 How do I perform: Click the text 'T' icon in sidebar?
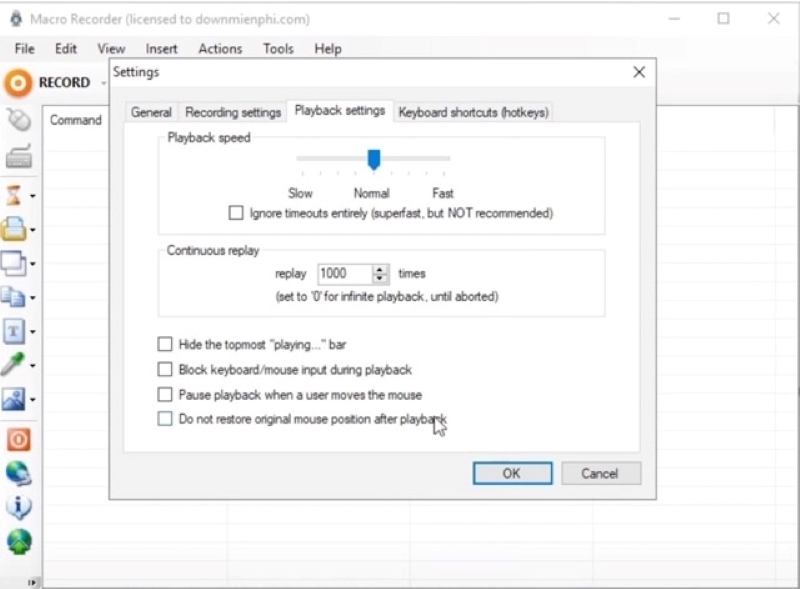(14, 330)
